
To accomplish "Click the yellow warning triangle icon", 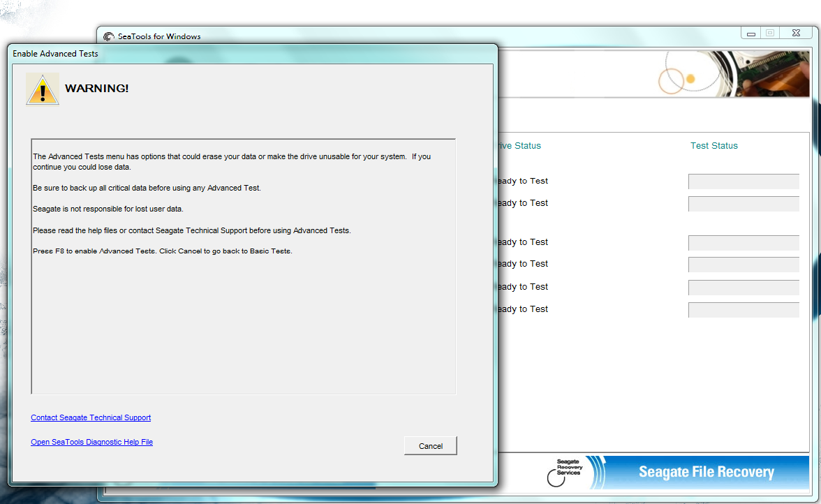I will pyautogui.click(x=43, y=89).
